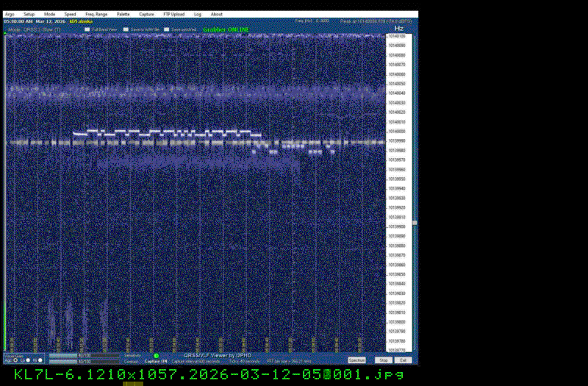
Task: Open the Setup menu
Action: pyautogui.click(x=29, y=14)
